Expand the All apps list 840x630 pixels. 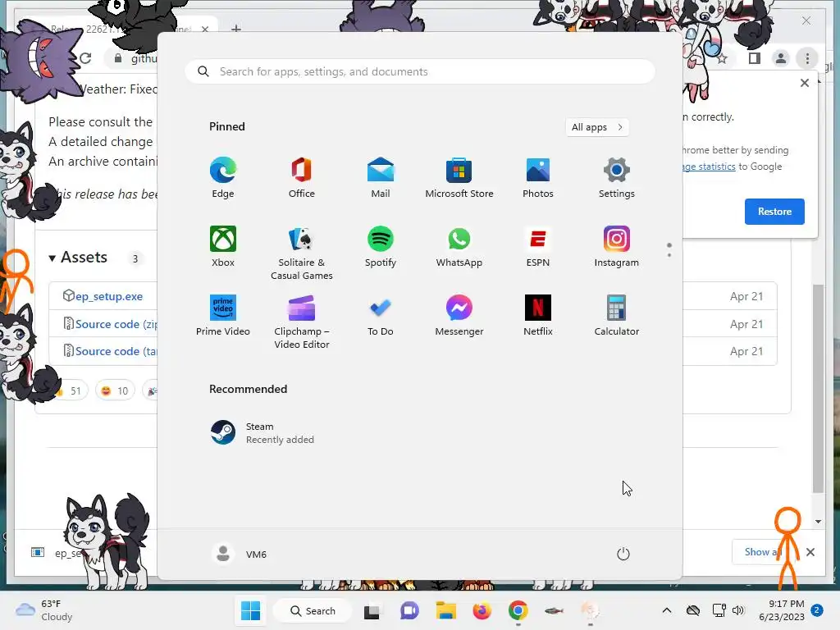597,127
